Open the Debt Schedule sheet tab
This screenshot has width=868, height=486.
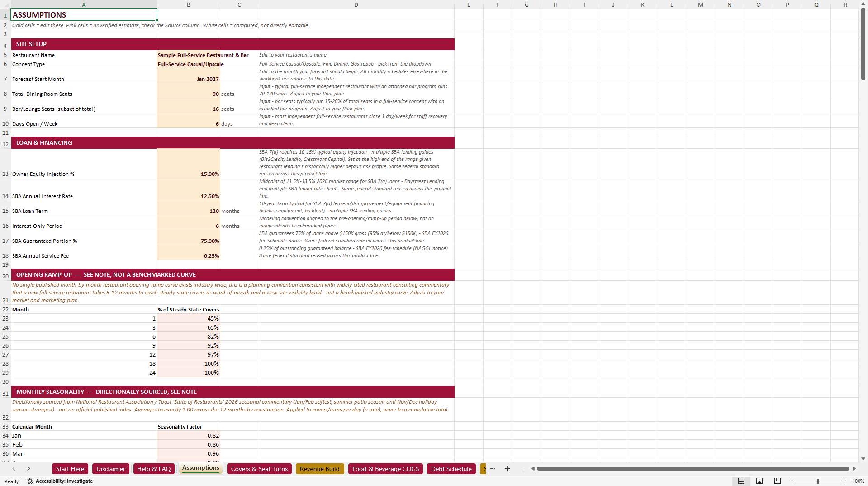pos(451,469)
